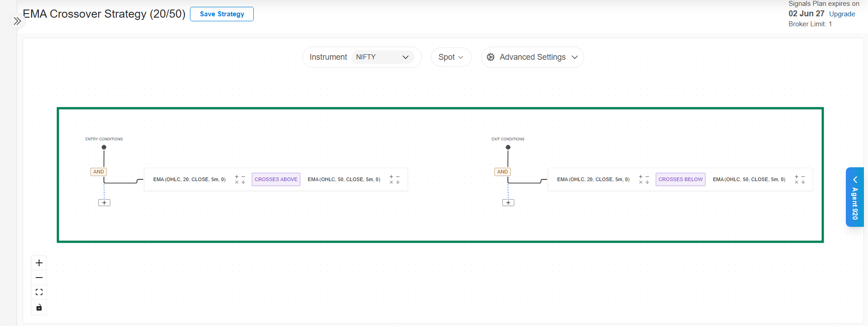The height and width of the screenshot is (326, 868).
Task: Add new exit condition with plus box
Action: coord(508,203)
